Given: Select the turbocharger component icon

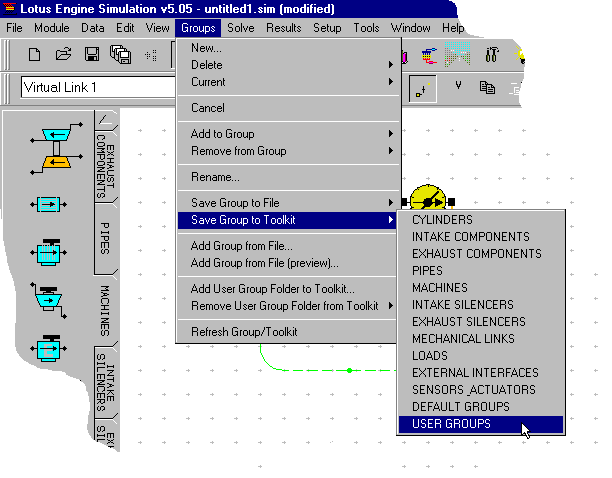Looking at the screenshot, I should tap(57, 148).
